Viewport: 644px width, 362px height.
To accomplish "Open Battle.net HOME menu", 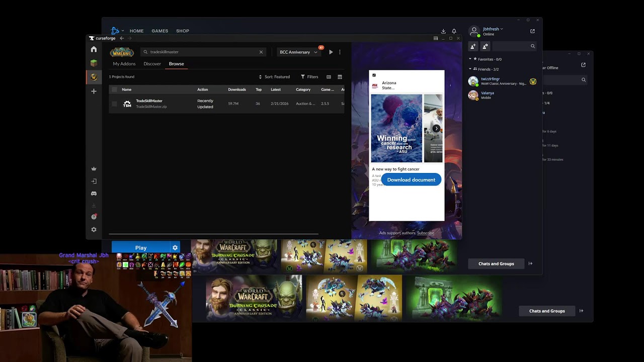I will (136, 31).
